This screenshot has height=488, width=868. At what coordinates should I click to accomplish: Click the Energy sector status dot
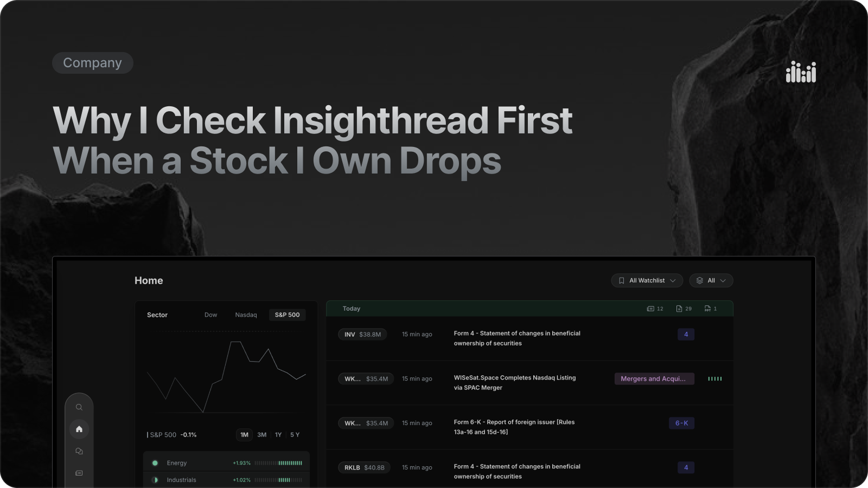click(155, 463)
